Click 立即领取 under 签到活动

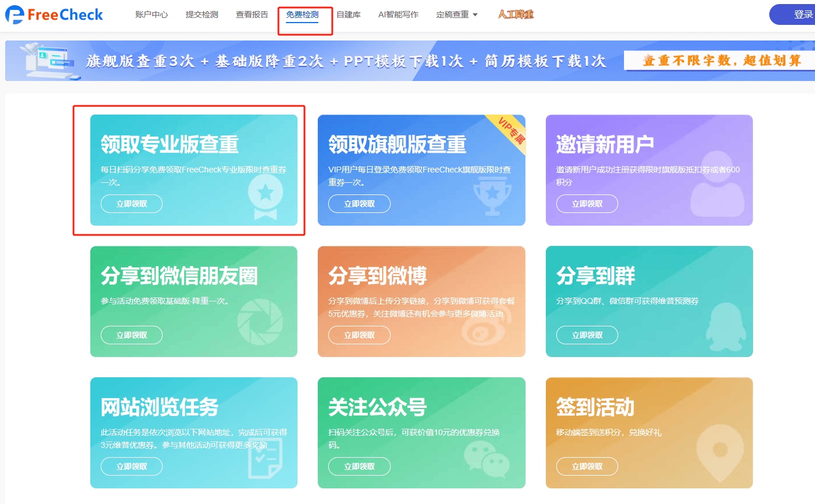point(587,466)
